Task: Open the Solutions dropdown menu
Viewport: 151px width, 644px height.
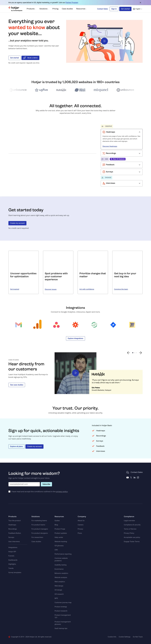Action: click(x=44, y=9)
